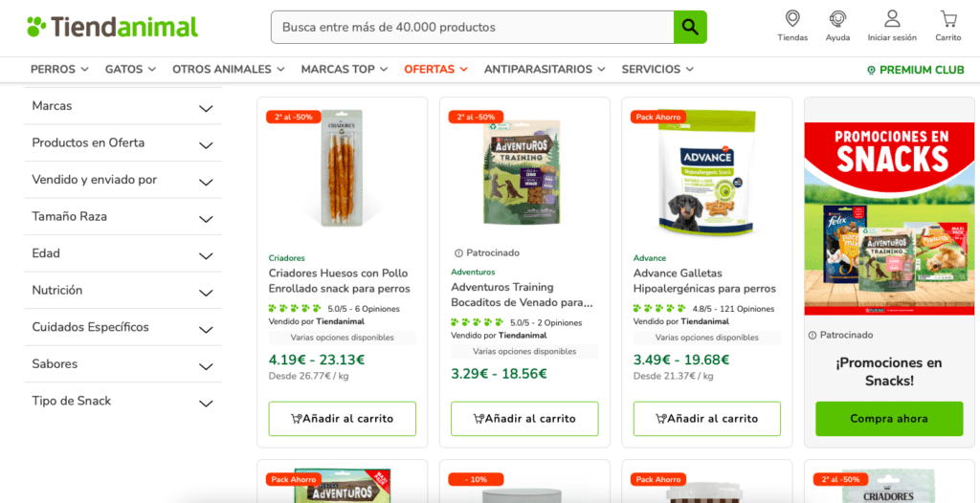980x503 pixels.
Task: Click the Iniciar sesión user icon
Action: pyautogui.click(x=892, y=18)
